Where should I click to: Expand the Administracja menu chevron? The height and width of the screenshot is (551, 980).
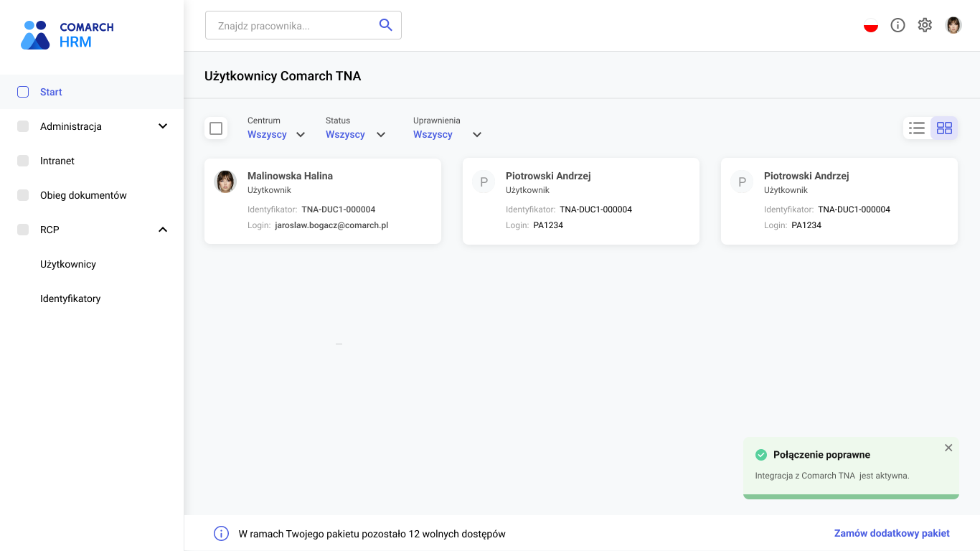(x=163, y=126)
